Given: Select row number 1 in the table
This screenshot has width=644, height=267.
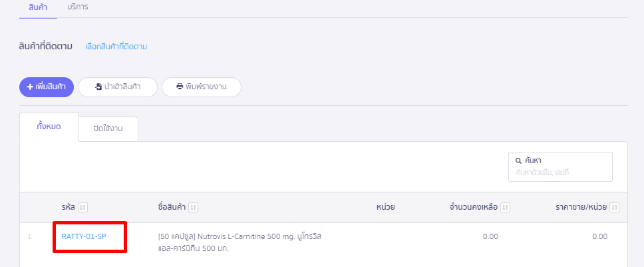Looking at the screenshot, I should pyautogui.click(x=29, y=236).
